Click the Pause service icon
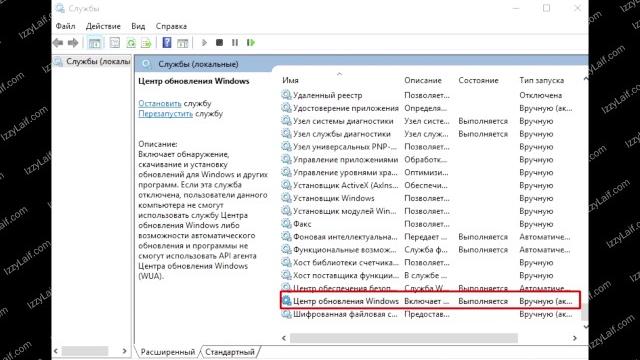Viewport: 640px width, 360px height. pos(235,42)
